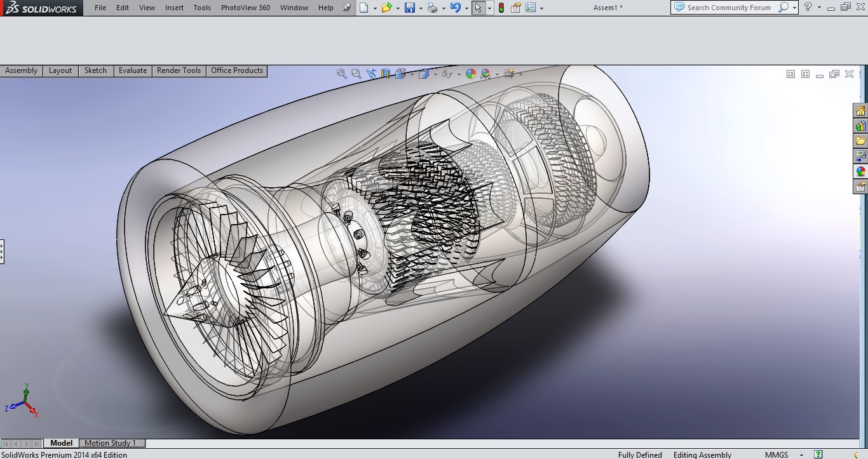Select the Zoom to Area tool
Viewport: 868px width, 459px height.
[356, 74]
